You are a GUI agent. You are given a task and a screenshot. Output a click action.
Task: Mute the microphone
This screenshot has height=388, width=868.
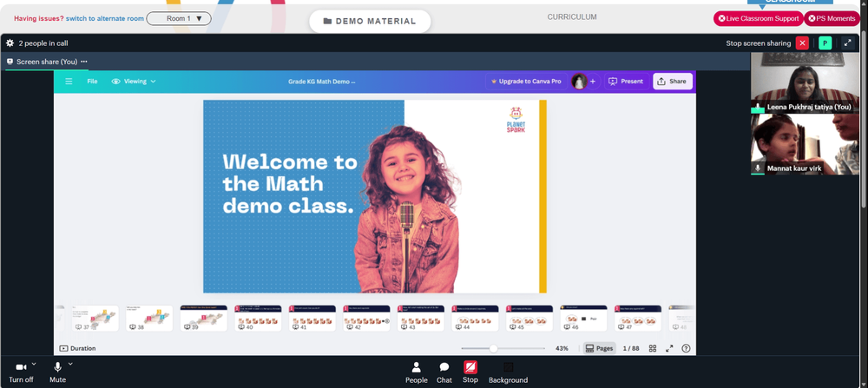(x=57, y=372)
